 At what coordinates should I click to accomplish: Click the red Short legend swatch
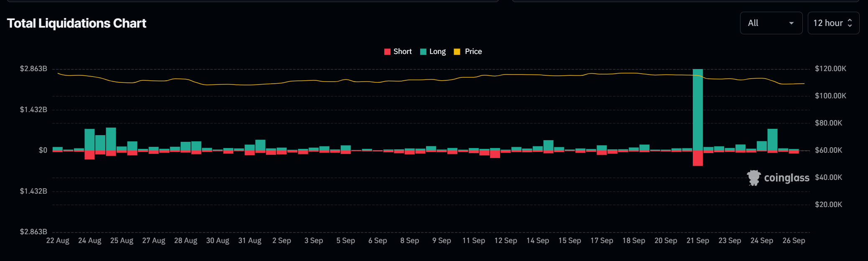tap(387, 51)
